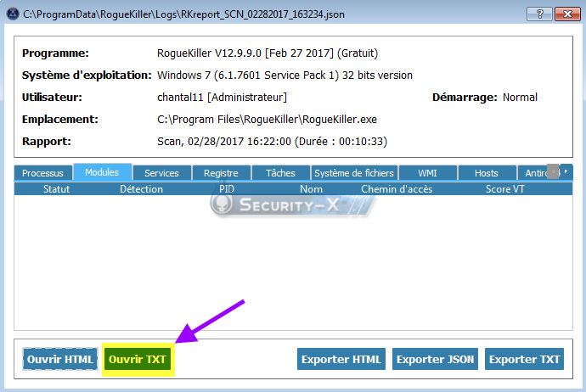Click the Exporter TXT button
This screenshot has width=586, height=392.
(524, 359)
